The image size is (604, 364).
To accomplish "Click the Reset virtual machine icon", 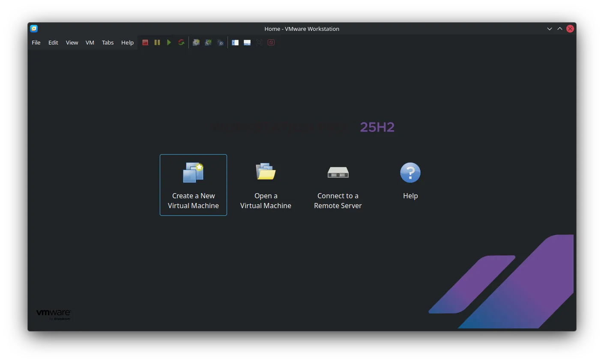I will [181, 42].
